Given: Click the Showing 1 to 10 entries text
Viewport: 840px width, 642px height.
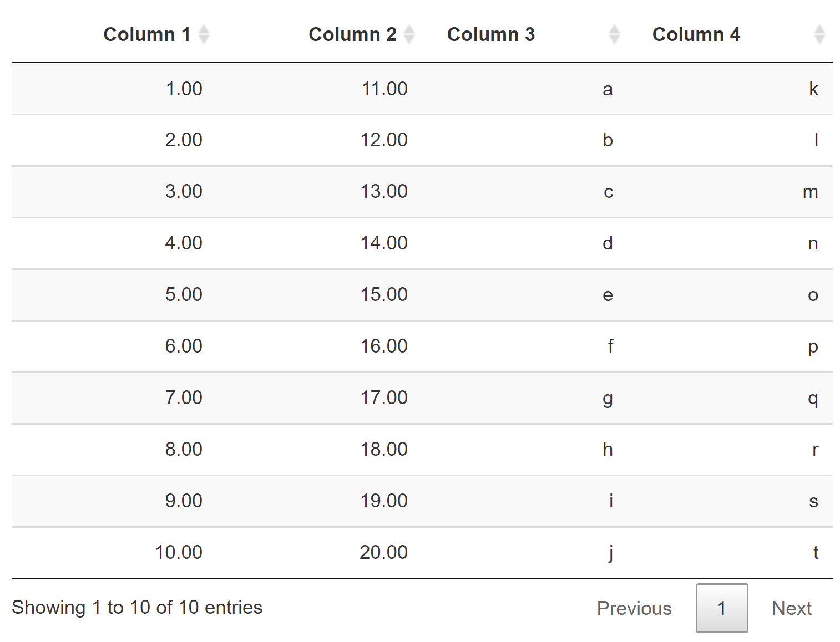Looking at the screenshot, I should pyautogui.click(x=137, y=607).
